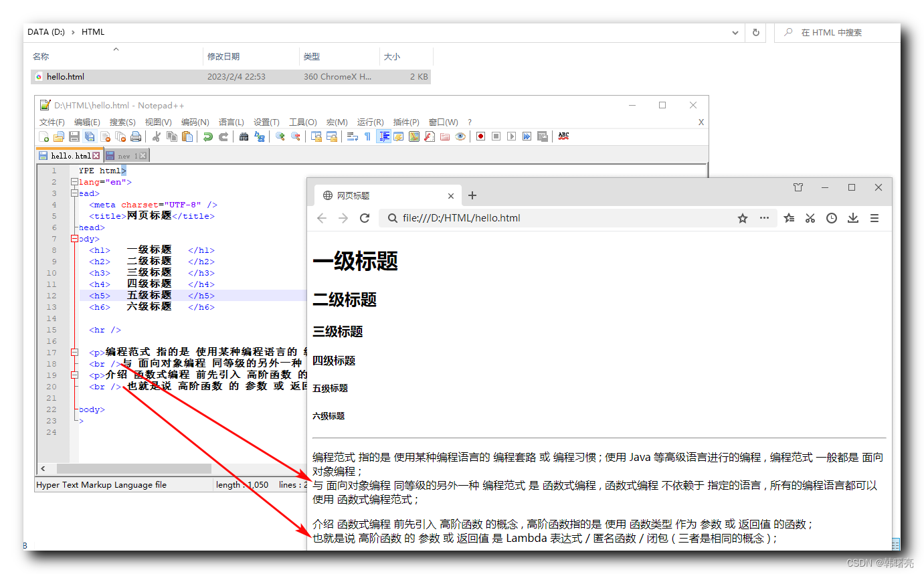
Task: Switch to new 1 tab in Notepad++
Action: pyautogui.click(x=126, y=155)
